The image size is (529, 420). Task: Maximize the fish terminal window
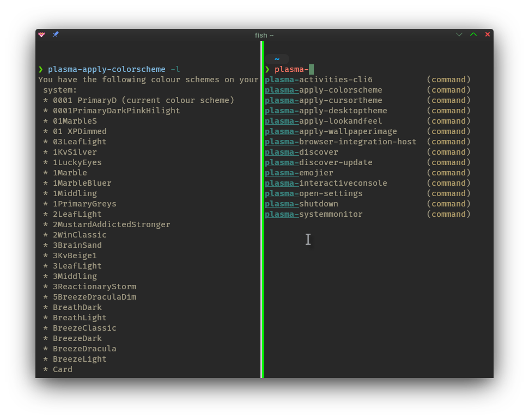[473, 34]
